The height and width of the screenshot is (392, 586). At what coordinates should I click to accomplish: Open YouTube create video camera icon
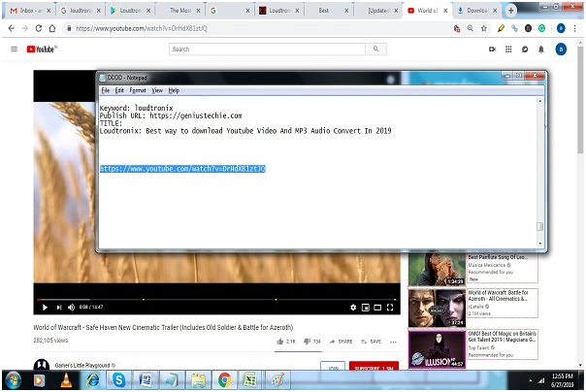[x=492, y=49]
